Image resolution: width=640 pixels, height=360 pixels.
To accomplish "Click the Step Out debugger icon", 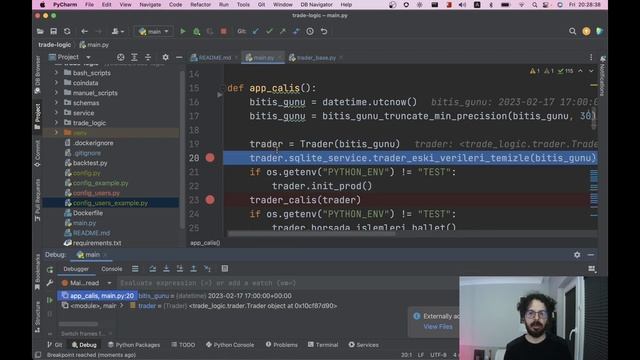I will (x=193, y=269).
